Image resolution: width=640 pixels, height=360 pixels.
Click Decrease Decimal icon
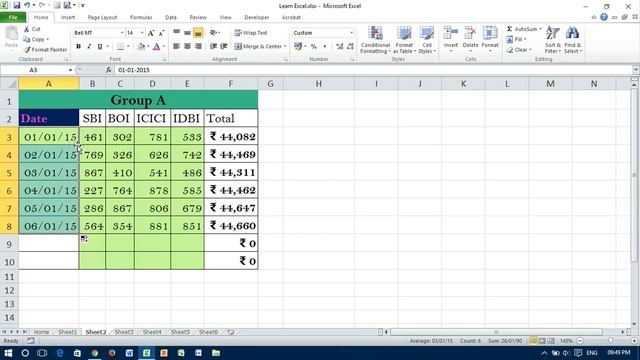click(x=350, y=47)
